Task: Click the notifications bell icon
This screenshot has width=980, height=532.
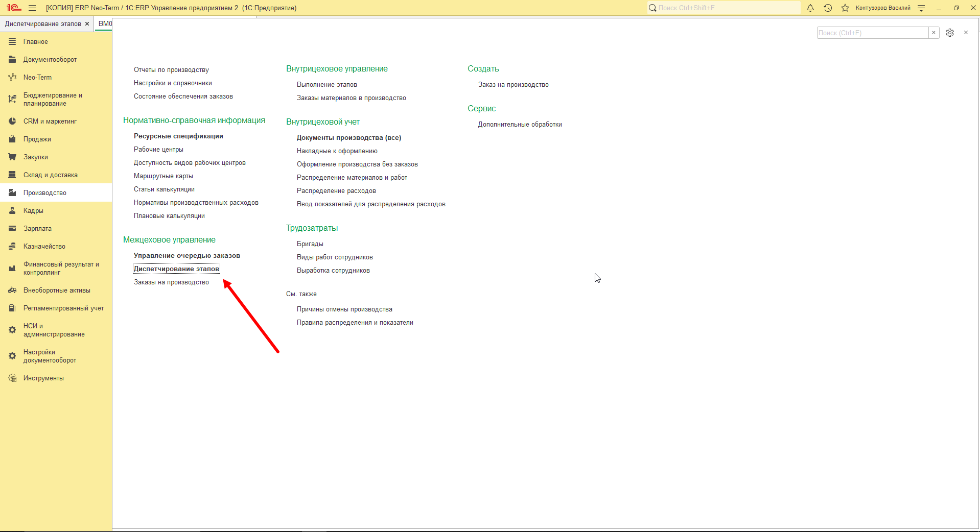Action: (x=810, y=8)
